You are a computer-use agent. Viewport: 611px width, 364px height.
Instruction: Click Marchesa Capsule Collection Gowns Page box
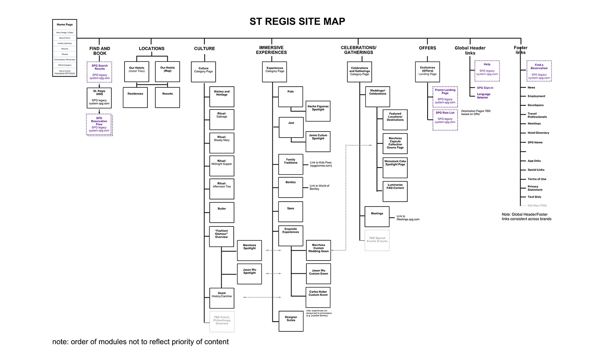click(x=395, y=144)
